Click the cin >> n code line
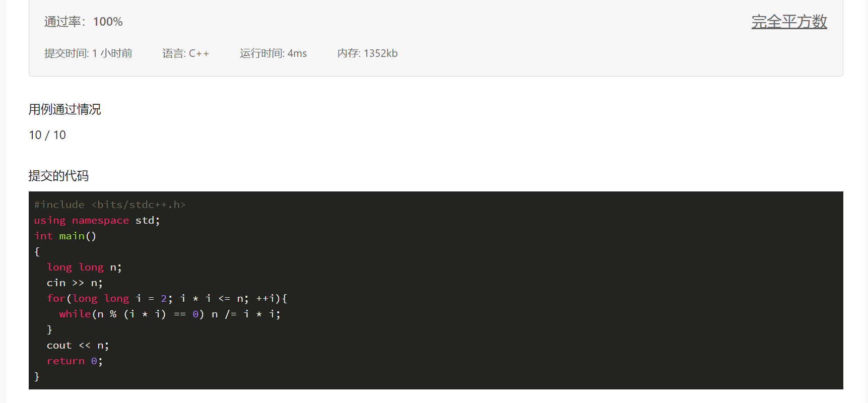 click(x=75, y=283)
